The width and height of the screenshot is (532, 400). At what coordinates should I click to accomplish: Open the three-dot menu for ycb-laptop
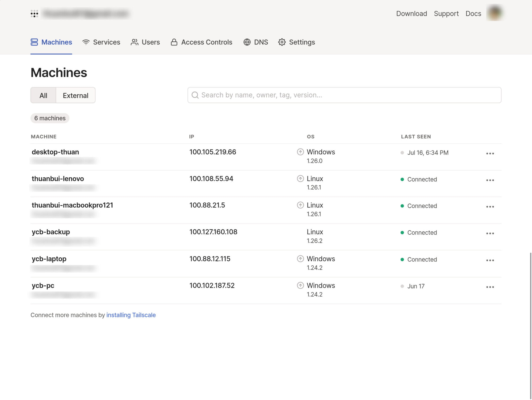[490, 260]
